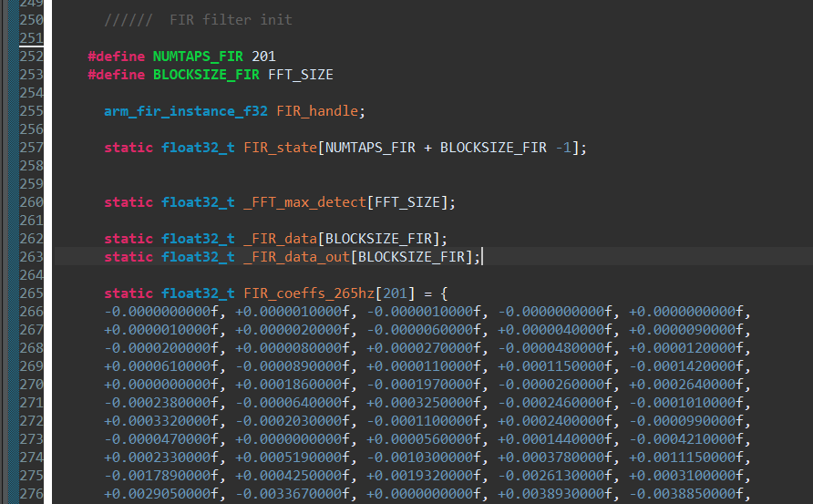Click coefficient -0.0001420000f on line 269
Screen dimensions: 813x504
click(686, 366)
